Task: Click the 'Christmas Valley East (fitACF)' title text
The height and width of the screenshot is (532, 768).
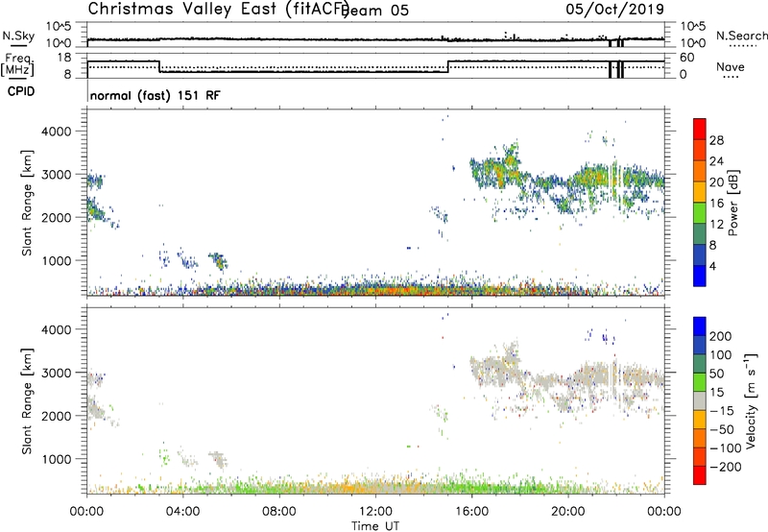Action: tap(219, 10)
